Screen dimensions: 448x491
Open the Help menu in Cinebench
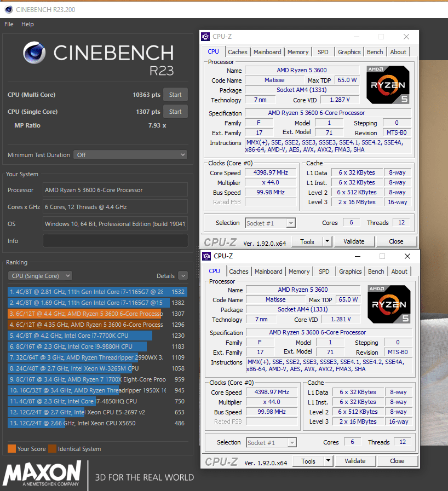[27, 24]
